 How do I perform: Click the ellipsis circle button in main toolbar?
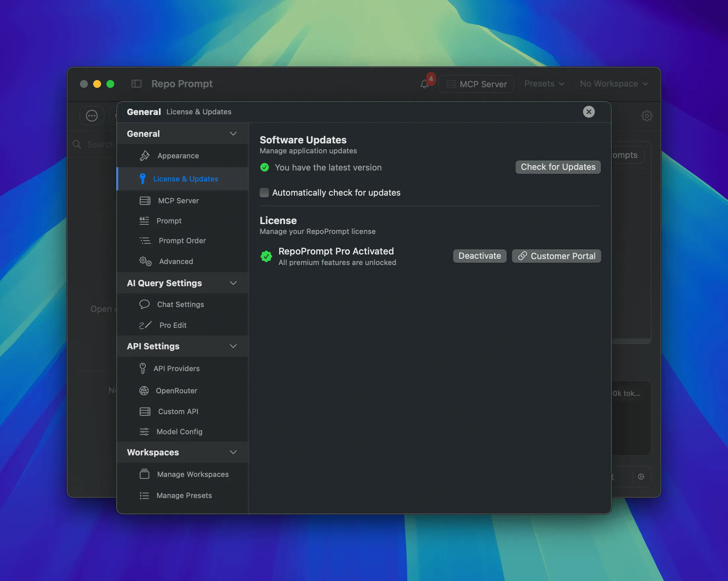92,116
